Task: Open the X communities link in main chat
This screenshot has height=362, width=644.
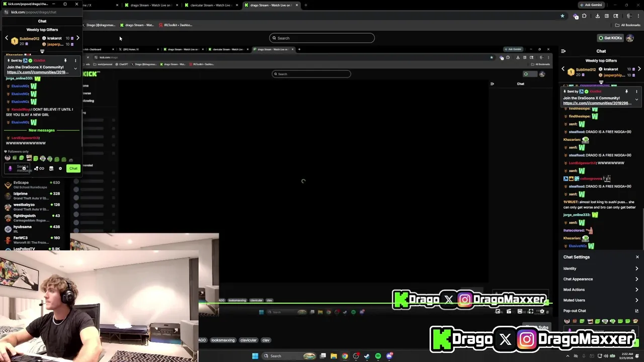Action: tap(597, 103)
